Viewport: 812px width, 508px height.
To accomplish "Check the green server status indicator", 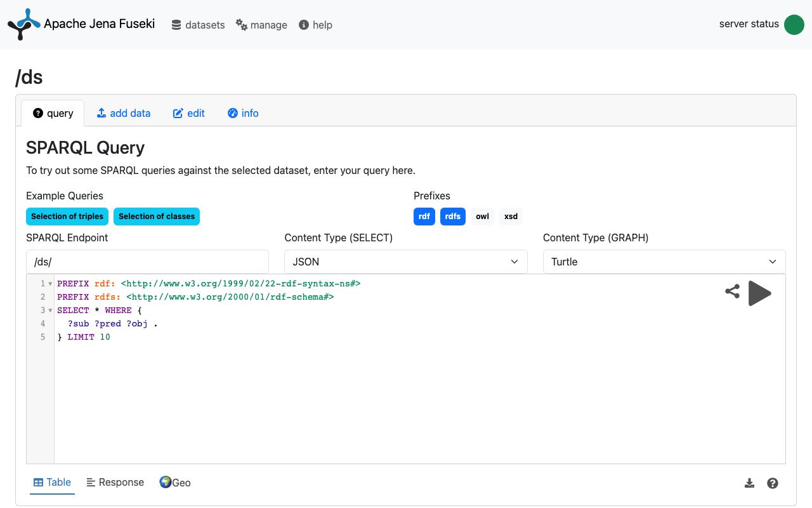I will 794,25.
